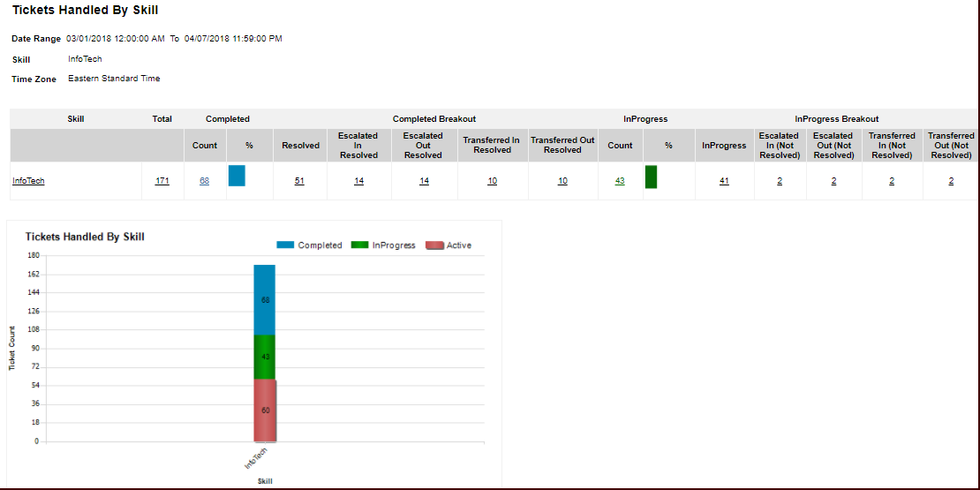Click the Resolved count 51
The height and width of the screenshot is (490, 980).
[300, 181]
